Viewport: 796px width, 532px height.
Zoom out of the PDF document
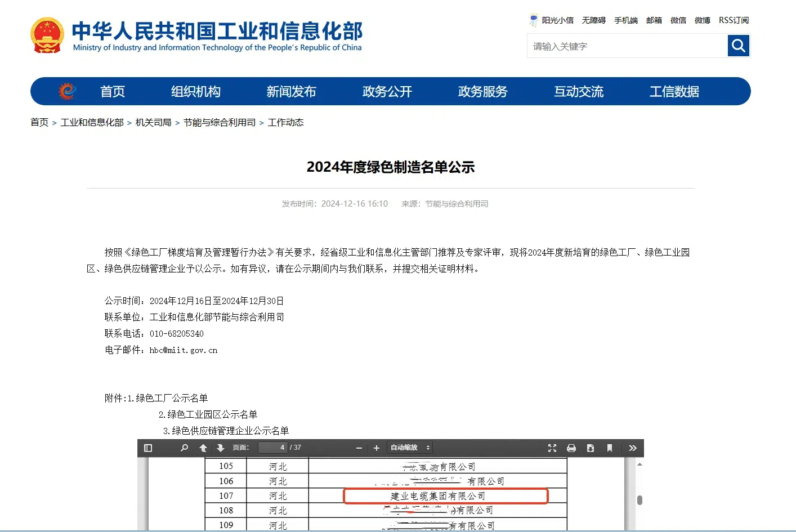359,448
